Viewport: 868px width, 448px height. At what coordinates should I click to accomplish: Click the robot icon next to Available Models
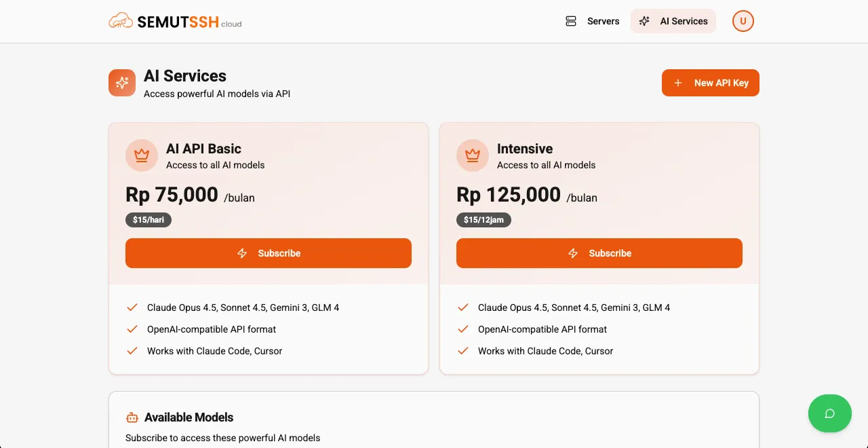click(132, 417)
